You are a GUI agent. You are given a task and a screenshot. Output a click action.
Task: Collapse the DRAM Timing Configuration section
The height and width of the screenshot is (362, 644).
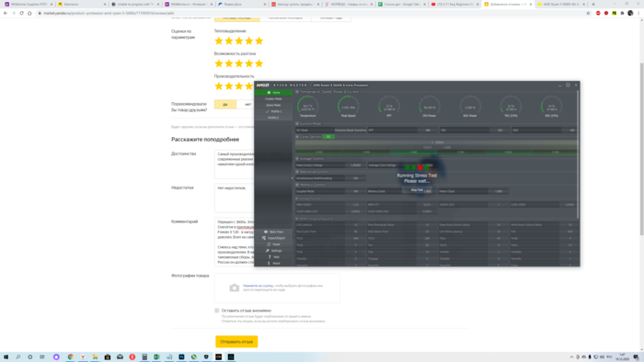point(297,219)
